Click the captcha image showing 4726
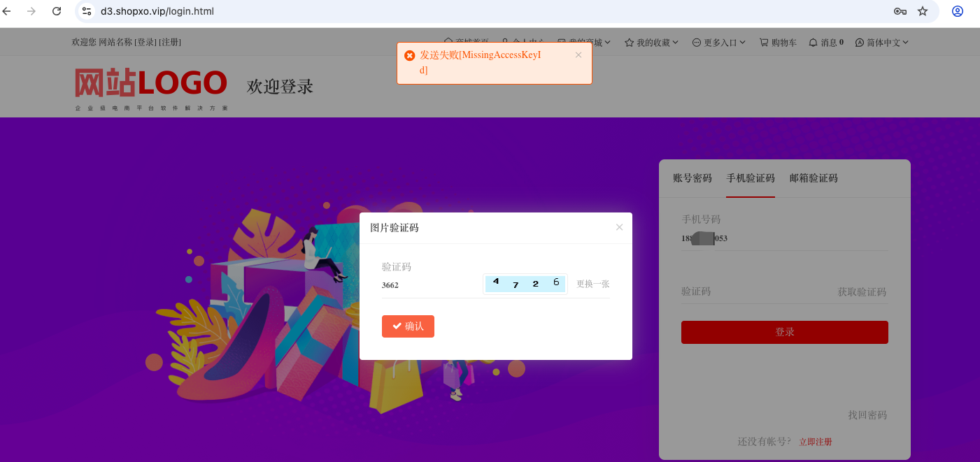The width and height of the screenshot is (980, 462). coord(525,284)
